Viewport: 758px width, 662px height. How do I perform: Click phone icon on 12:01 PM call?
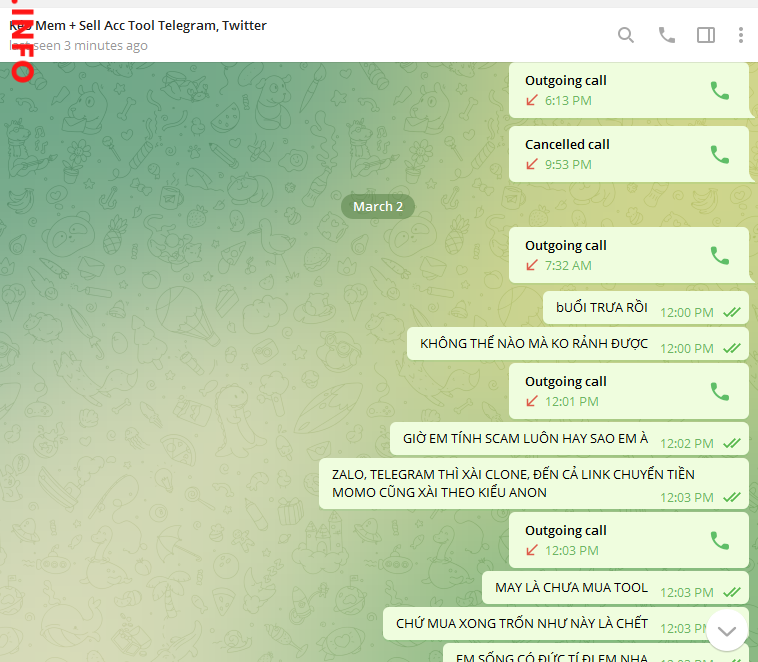719,391
